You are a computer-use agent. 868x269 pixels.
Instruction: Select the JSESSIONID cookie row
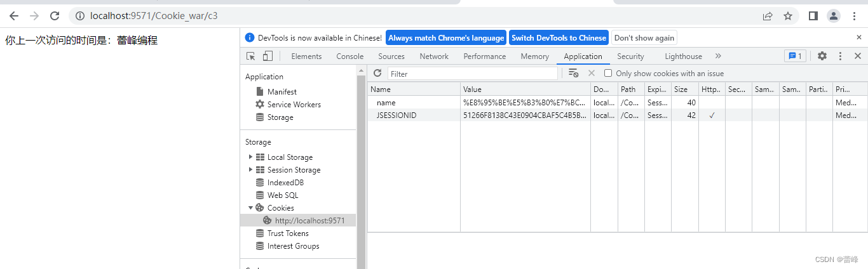(x=617, y=115)
